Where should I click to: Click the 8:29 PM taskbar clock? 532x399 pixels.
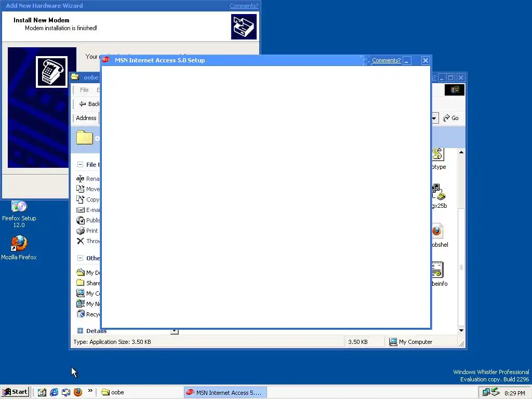(515, 393)
